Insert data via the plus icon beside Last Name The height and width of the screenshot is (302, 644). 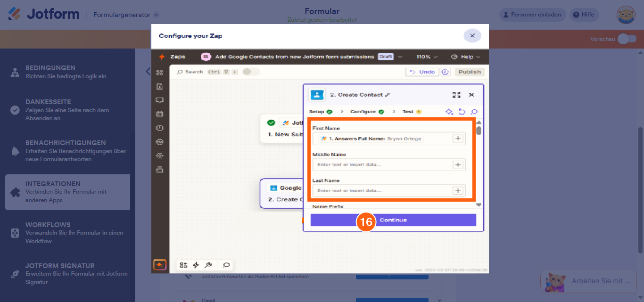[x=458, y=190]
